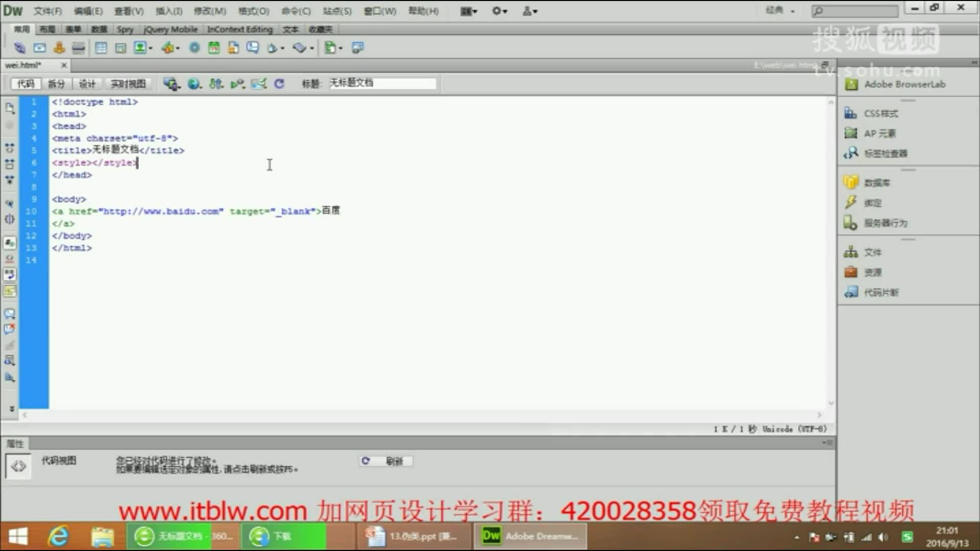
Task: Insert a date using calendar icon
Action: pos(214,48)
